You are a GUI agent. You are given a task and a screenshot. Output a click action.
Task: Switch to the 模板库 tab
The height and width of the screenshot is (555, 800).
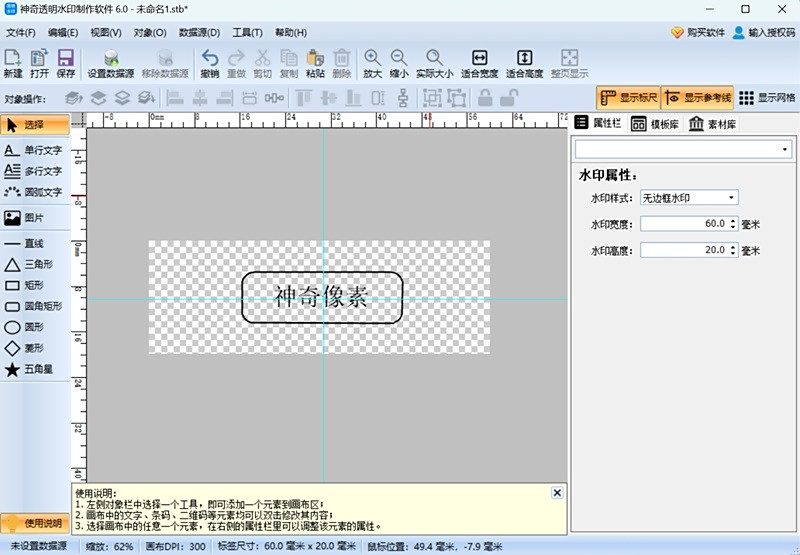click(655, 124)
